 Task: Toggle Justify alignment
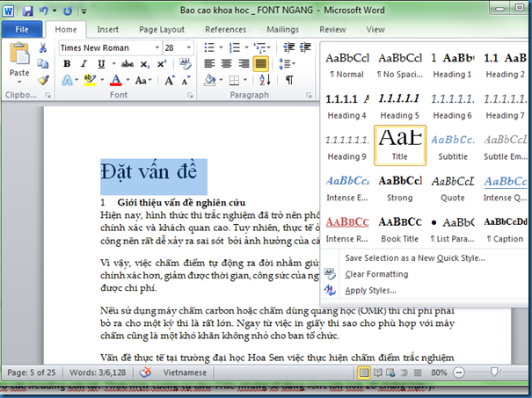260,64
